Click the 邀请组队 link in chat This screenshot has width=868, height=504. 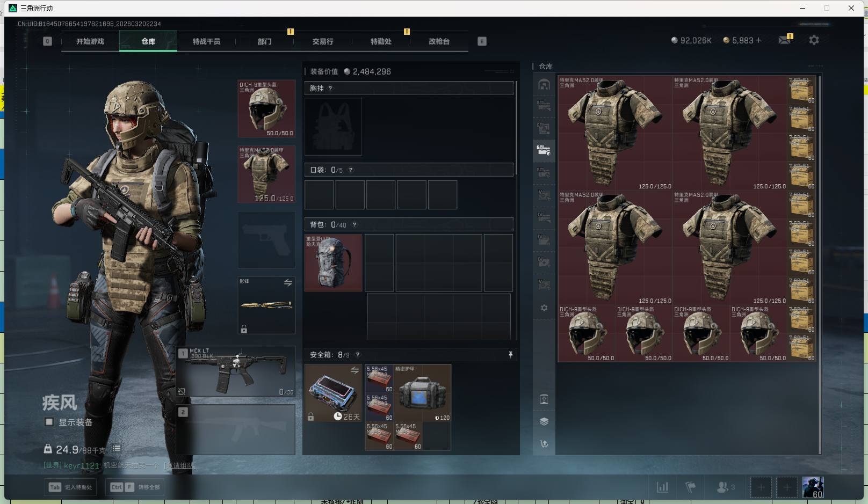point(180,465)
